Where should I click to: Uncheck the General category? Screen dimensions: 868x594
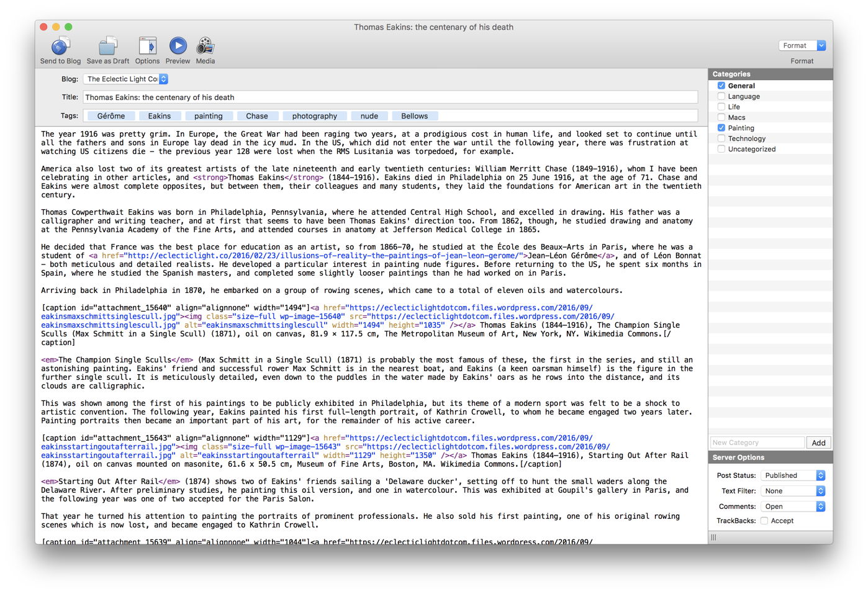click(x=721, y=86)
